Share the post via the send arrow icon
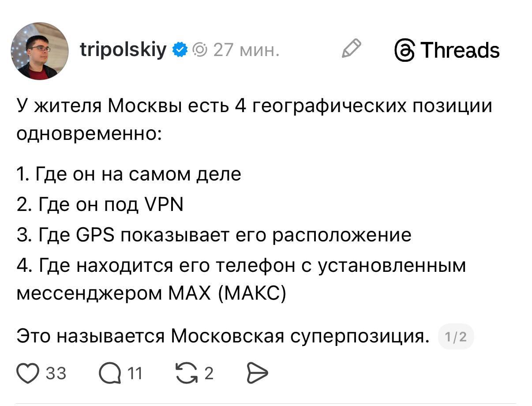The width and height of the screenshot is (532, 406). [x=258, y=373]
